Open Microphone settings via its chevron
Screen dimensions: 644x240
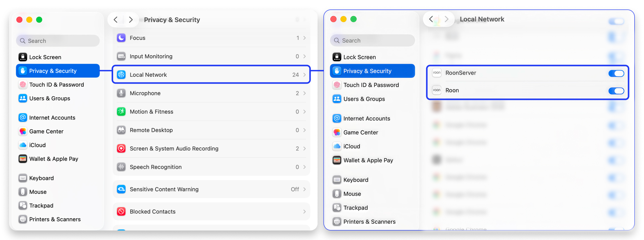click(305, 93)
